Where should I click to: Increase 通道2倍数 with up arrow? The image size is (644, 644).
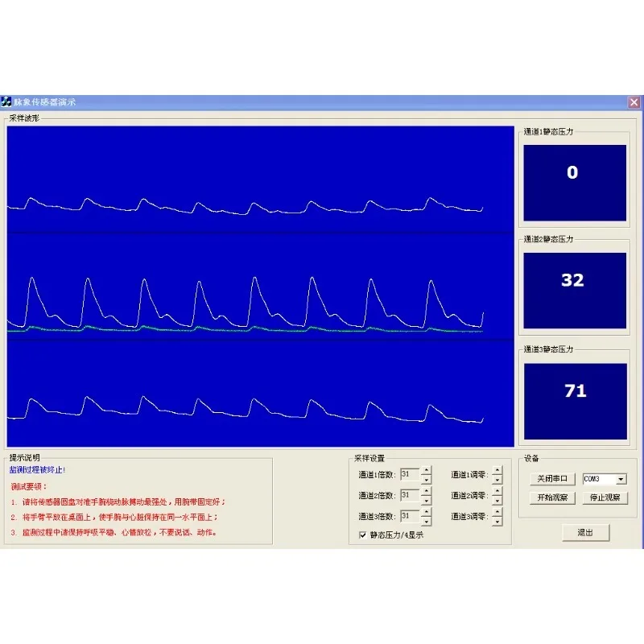tap(426, 491)
